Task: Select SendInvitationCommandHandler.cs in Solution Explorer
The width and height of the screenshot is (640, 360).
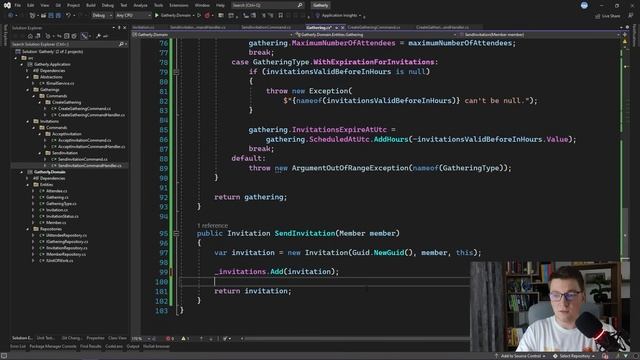Action: [89, 165]
